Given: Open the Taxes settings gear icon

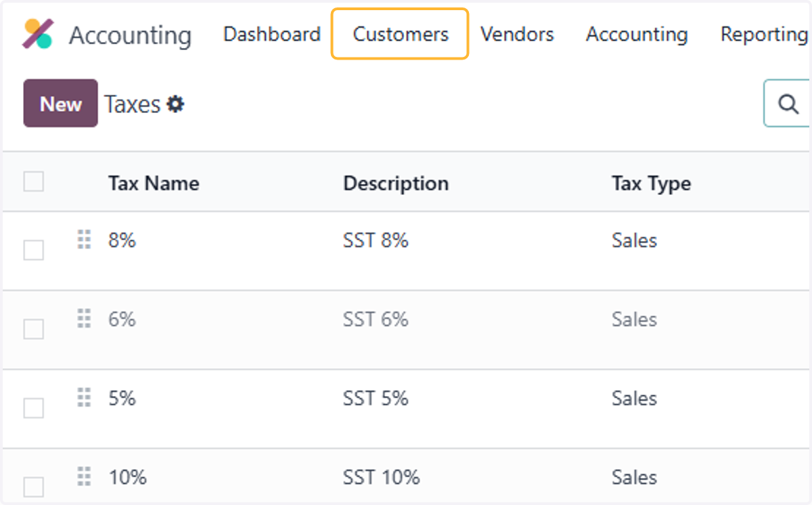Looking at the screenshot, I should click(176, 104).
